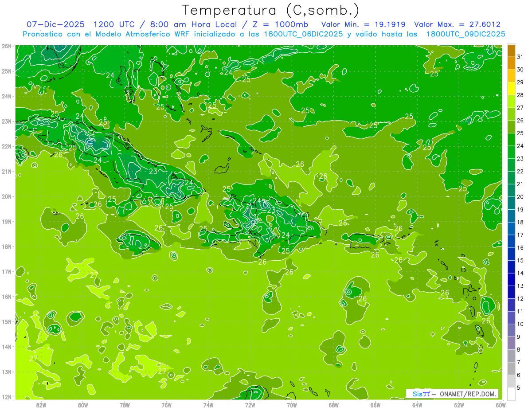Click the "66W" longitude axis label
Screen dimensions: 532x411
coord(376,405)
